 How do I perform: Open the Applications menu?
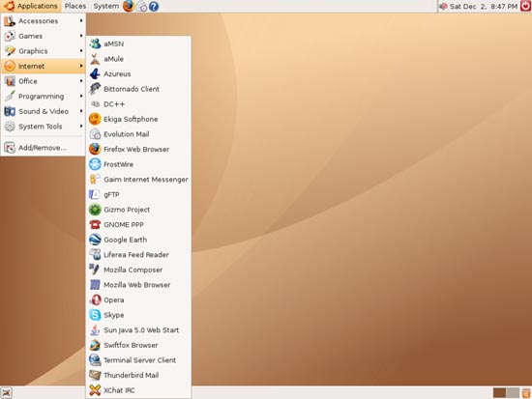click(31, 6)
